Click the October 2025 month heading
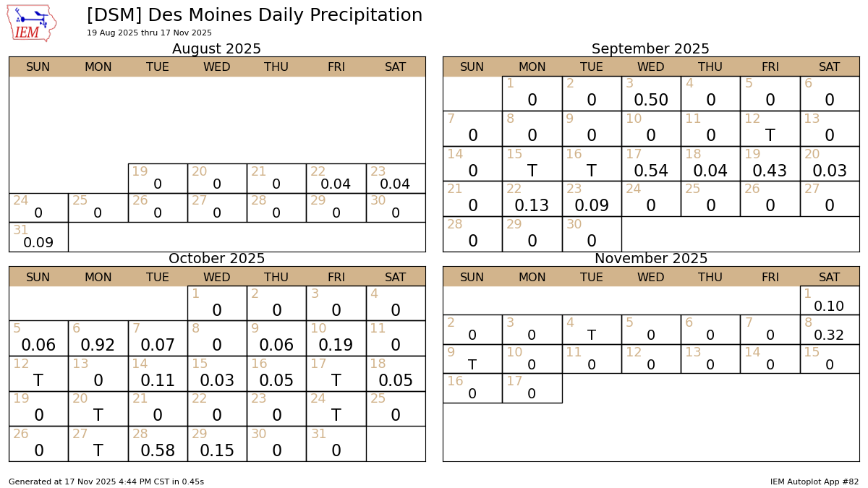The width and height of the screenshot is (868, 488). tap(216, 259)
